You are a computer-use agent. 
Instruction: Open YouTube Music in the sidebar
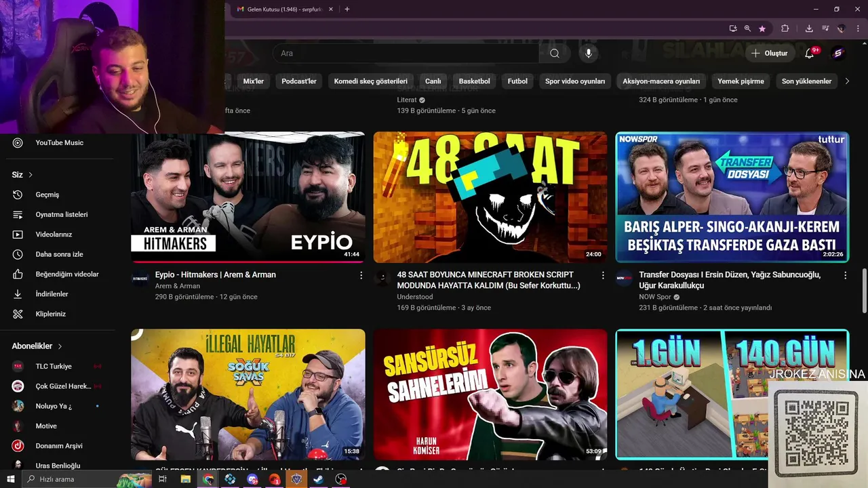point(60,142)
